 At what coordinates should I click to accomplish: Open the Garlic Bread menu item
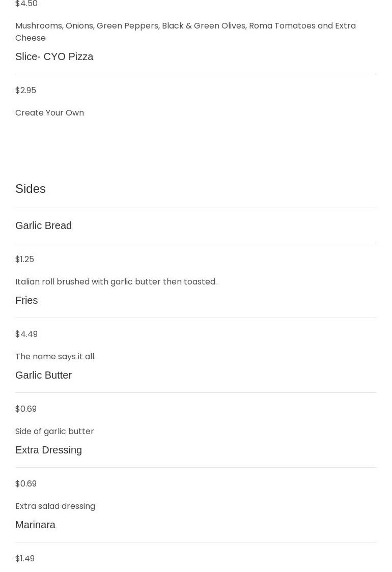43,225
